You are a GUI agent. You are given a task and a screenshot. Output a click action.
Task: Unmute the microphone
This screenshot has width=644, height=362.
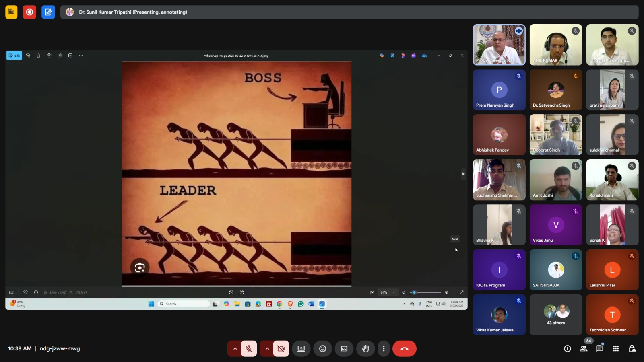click(x=249, y=349)
